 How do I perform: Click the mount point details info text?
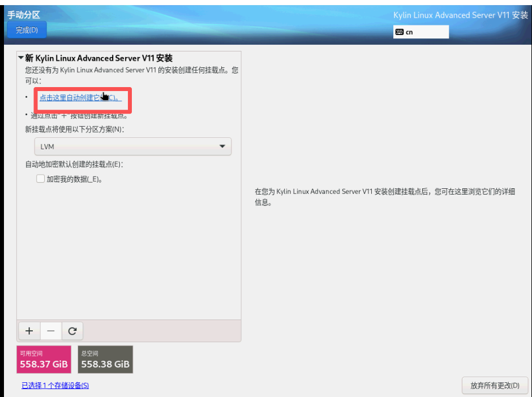point(385,197)
